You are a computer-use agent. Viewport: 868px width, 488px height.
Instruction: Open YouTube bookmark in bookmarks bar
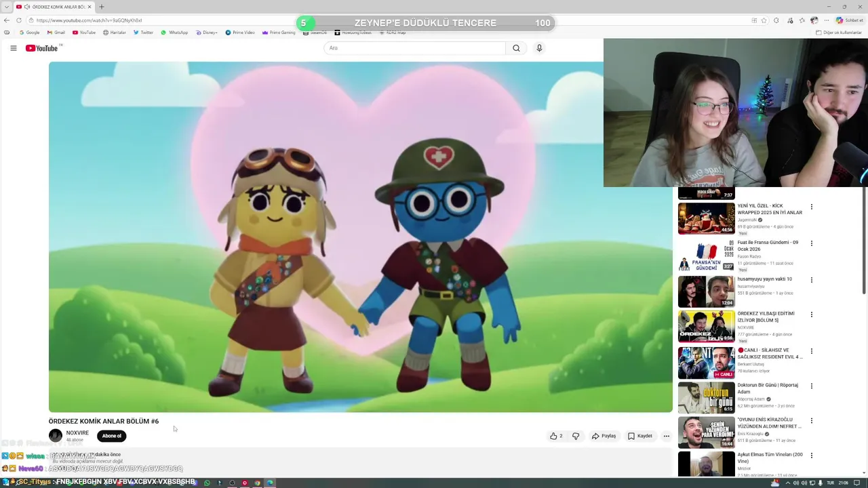(84, 33)
